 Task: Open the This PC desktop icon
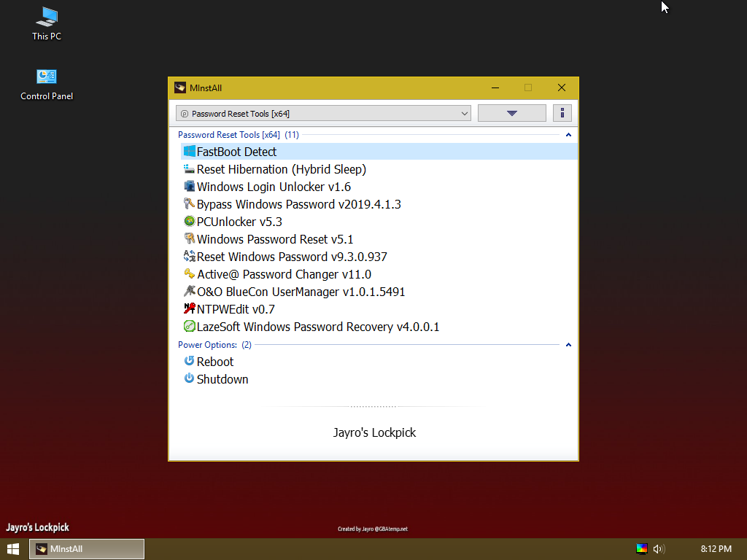47,24
